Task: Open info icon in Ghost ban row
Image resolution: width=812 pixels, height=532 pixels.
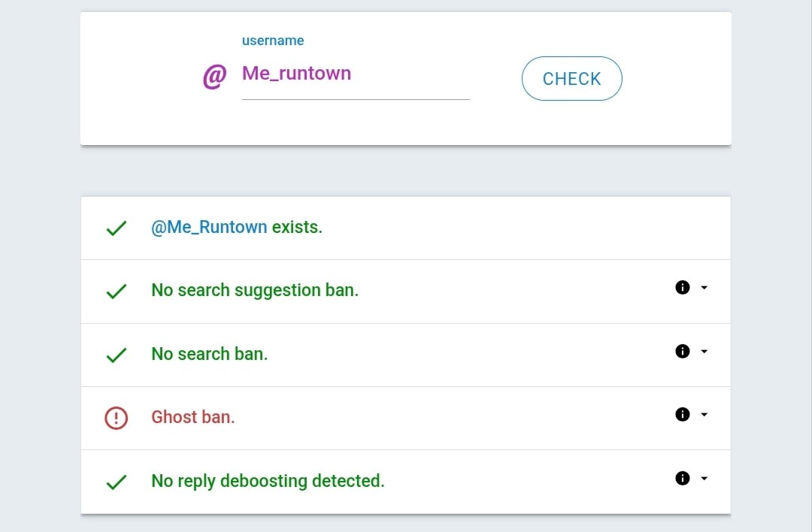Action: tap(683, 415)
